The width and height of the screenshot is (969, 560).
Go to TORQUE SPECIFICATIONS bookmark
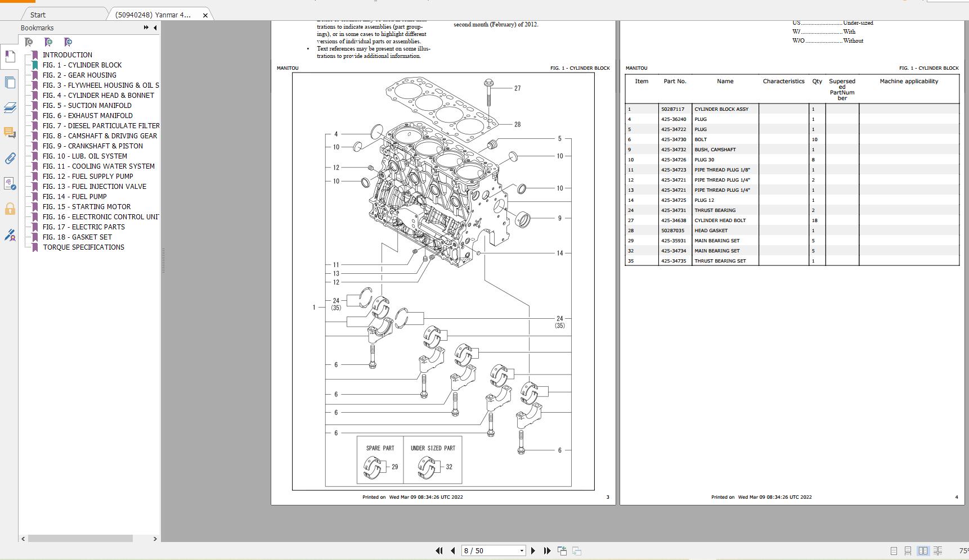pos(83,247)
